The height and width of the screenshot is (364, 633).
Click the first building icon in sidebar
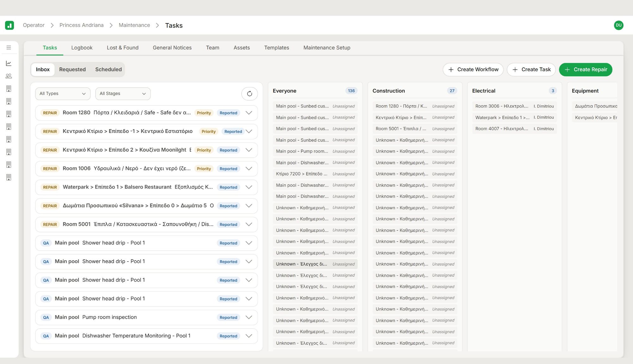pos(9,89)
